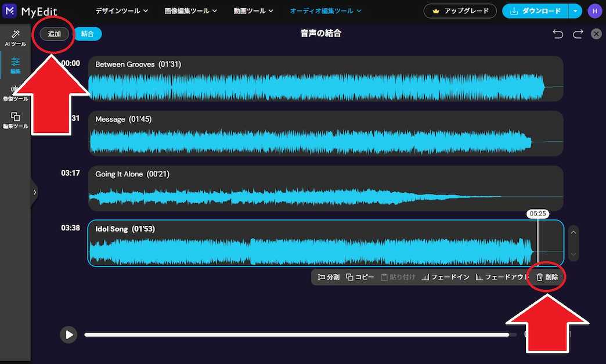Expand the collapsed side panel chevron
606x364 pixels.
click(x=34, y=192)
